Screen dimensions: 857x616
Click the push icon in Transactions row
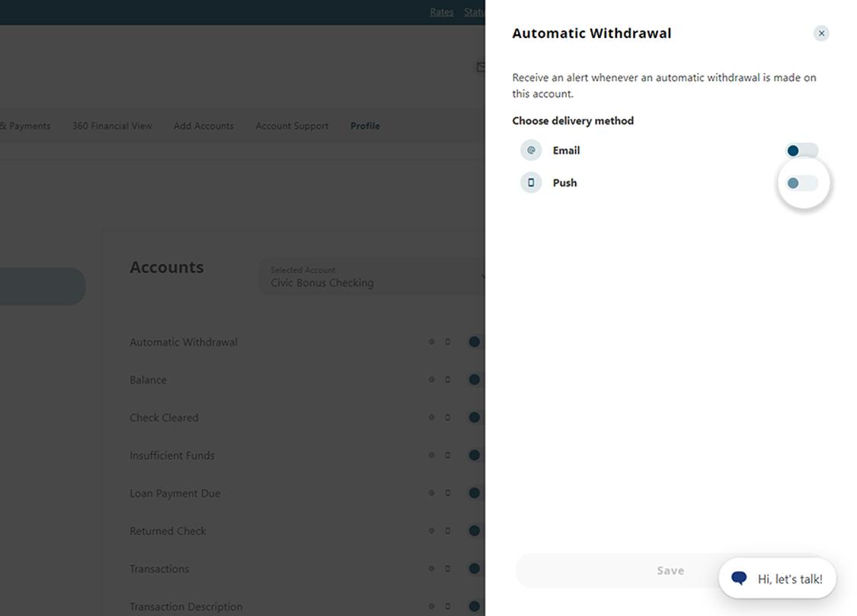point(448,569)
